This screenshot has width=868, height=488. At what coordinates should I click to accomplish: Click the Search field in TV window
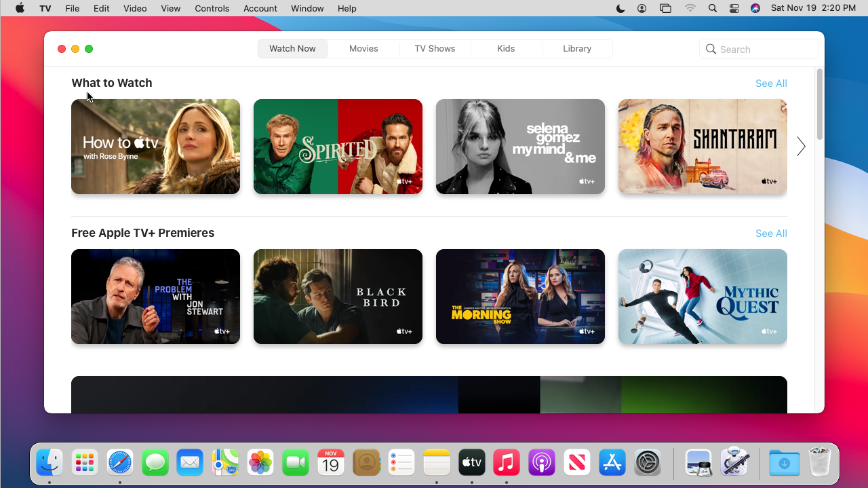[x=759, y=49]
